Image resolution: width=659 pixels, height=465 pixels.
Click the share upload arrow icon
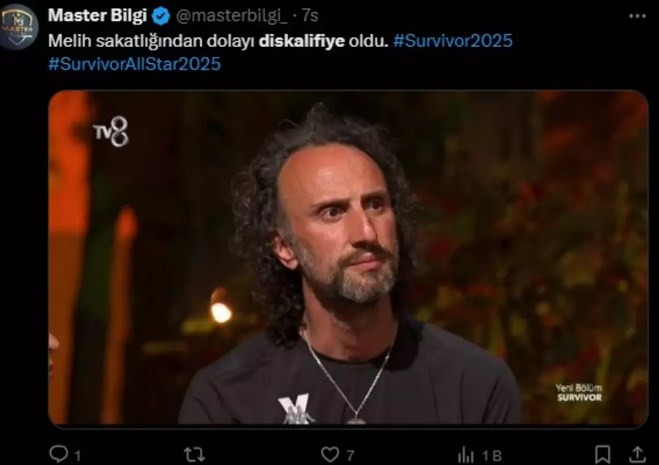[637, 454]
